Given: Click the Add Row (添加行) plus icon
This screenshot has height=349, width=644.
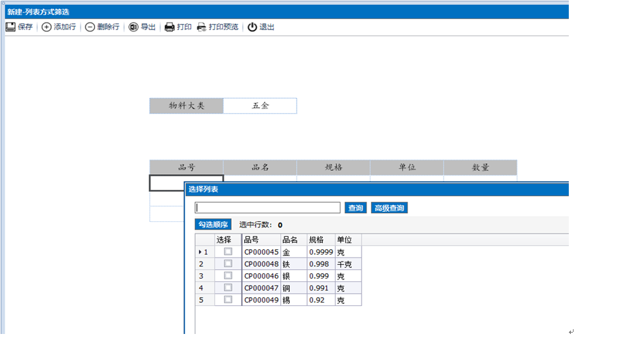Looking at the screenshot, I should (46, 27).
